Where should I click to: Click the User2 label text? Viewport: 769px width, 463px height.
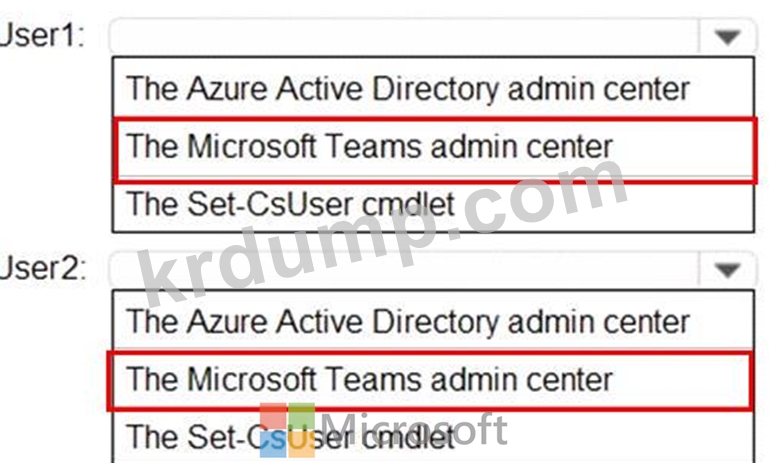click(42, 268)
